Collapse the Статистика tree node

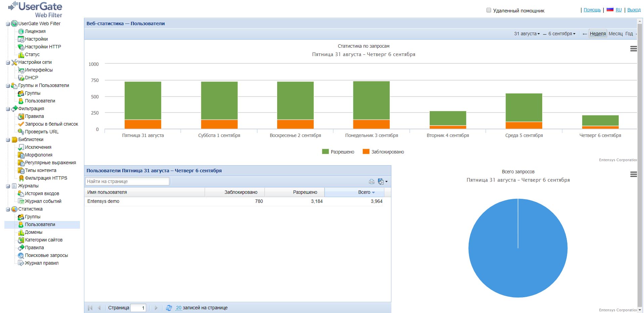point(8,209)
